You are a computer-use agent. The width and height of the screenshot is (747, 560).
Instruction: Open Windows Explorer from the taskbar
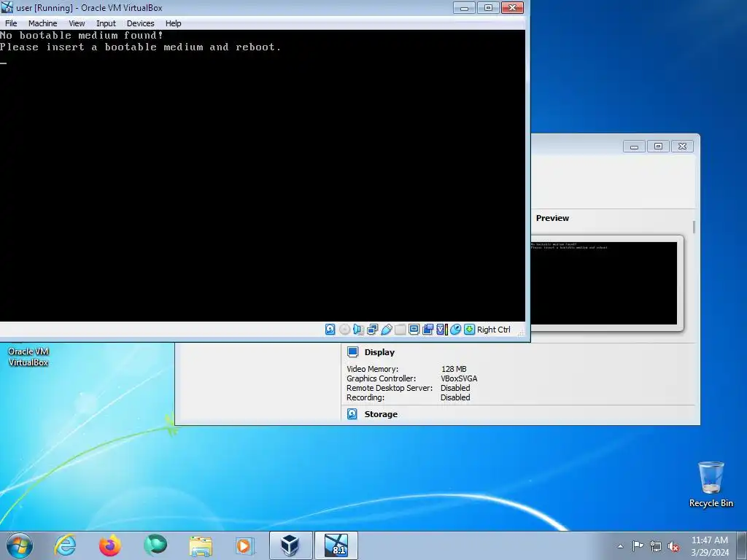click(x=200, y=545)
